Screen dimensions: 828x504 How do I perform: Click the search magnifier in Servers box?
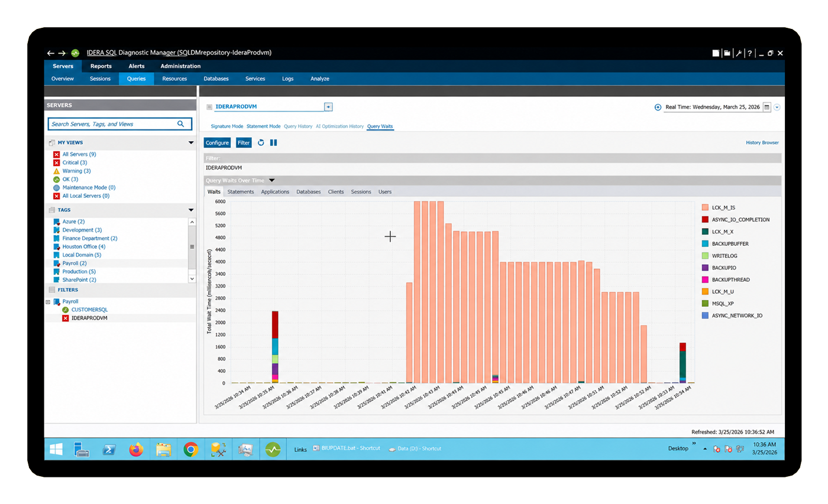181,124
